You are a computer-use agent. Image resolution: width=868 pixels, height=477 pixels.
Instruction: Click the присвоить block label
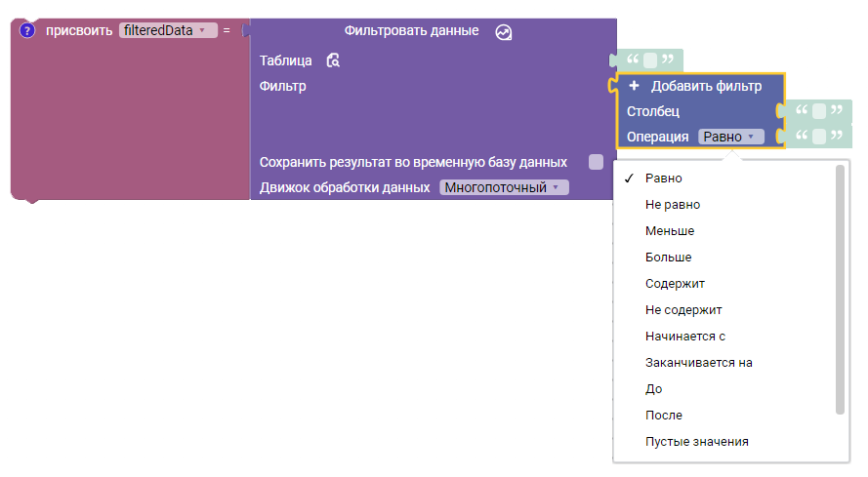pos(79,30)
